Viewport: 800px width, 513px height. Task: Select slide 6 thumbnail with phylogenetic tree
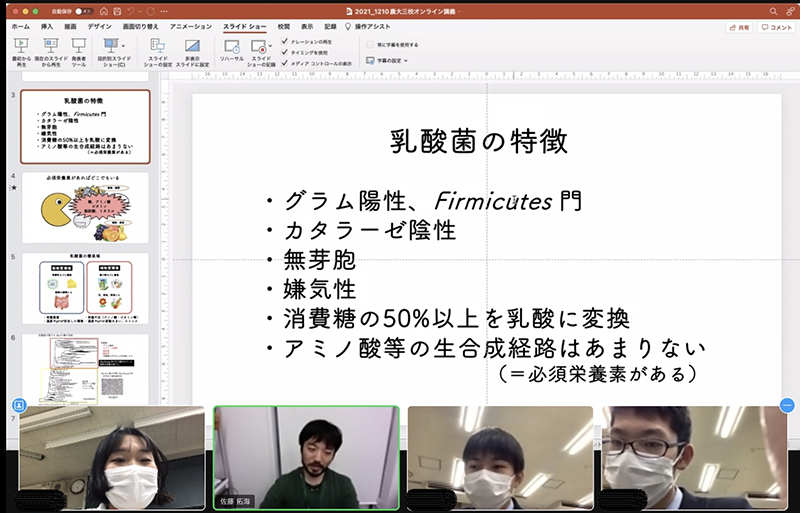pos(85,370)
